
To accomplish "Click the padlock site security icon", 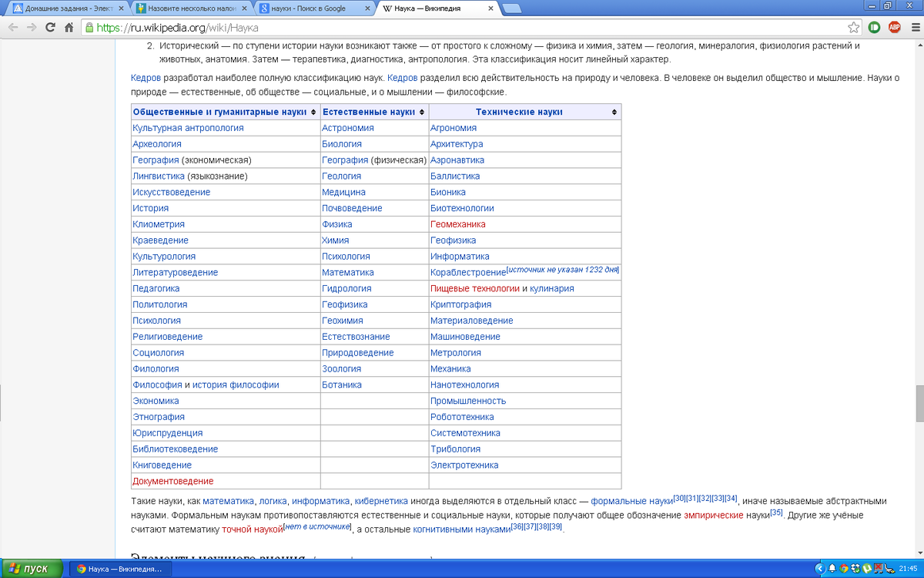I will pos(89,27).
